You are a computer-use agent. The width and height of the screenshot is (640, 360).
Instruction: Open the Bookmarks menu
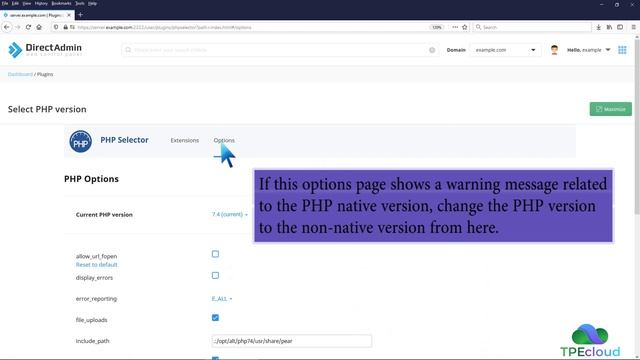tap(62, 3)
